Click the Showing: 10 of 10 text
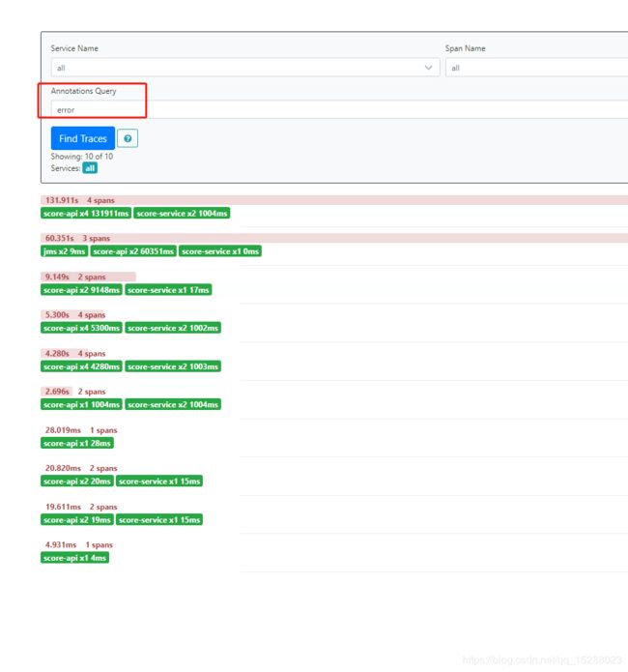The image size is (628, 672). tap(82, 157)
